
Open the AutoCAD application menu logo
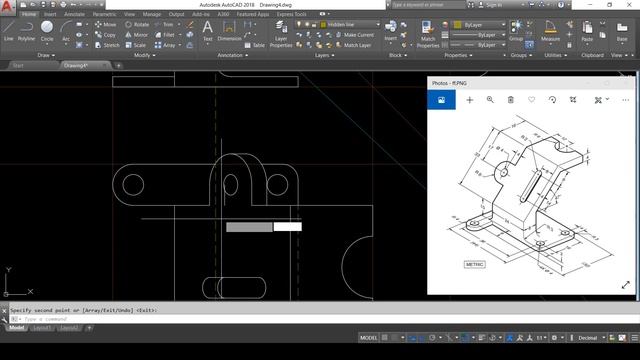pyautogui.click(x=7, y=7)
